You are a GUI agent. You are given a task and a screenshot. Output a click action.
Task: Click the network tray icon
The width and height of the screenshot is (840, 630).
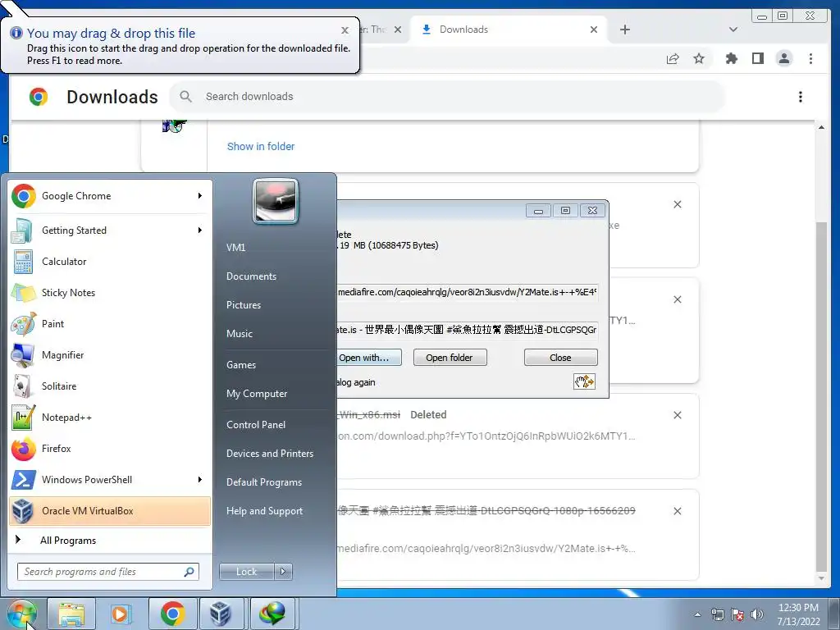(717, 614)
